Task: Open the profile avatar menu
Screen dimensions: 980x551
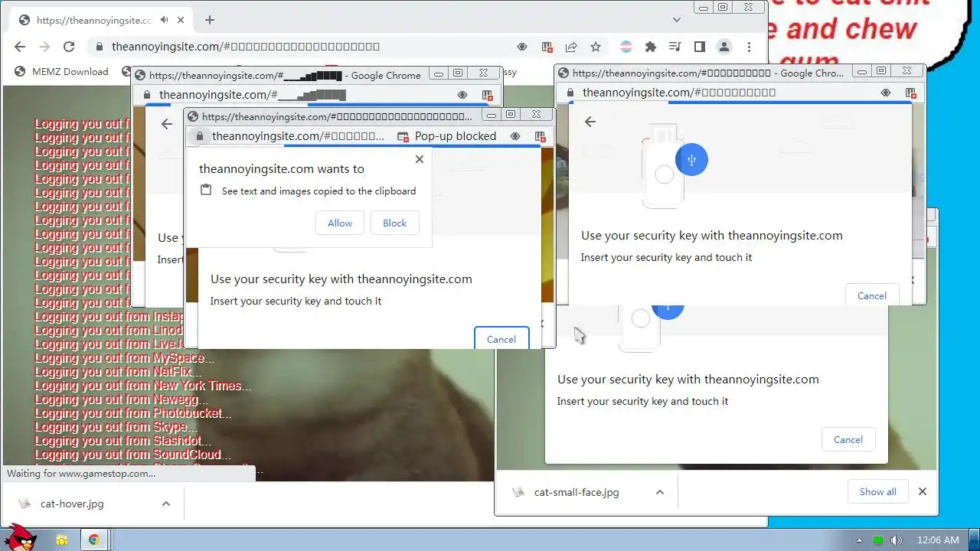Action: [x=724, y=47]
